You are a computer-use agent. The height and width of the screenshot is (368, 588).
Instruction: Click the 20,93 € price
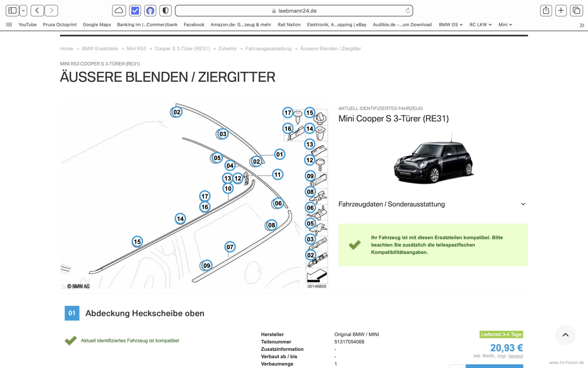(507, 348)
